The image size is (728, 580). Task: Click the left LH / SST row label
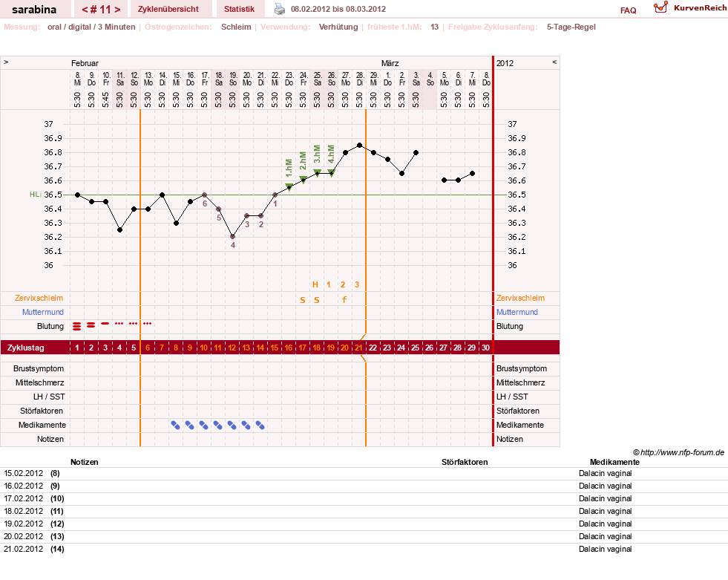click(x=49, y=397)
